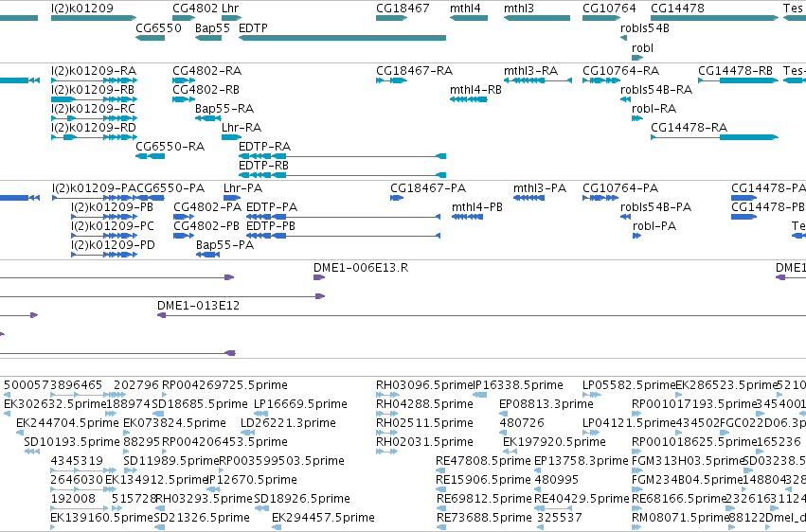Image resolution: width=806 pixels, height=532 pixels.
Task: Click the Bap55-PA protein label
Action: click(x=224, y=245)
